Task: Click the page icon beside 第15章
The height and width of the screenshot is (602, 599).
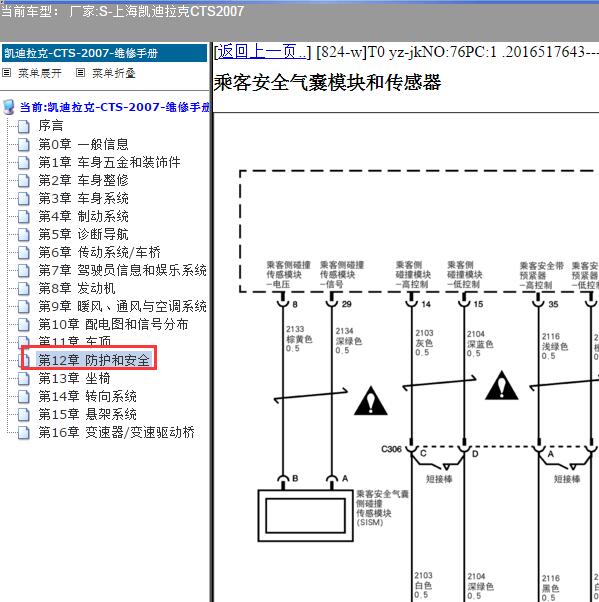Action: pos(23,415)
